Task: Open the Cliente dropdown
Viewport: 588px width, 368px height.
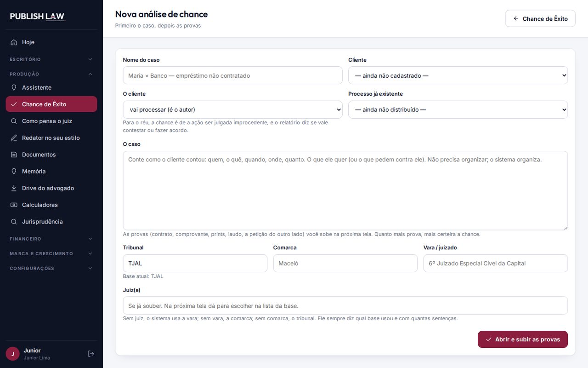Action: click(458, 75)
